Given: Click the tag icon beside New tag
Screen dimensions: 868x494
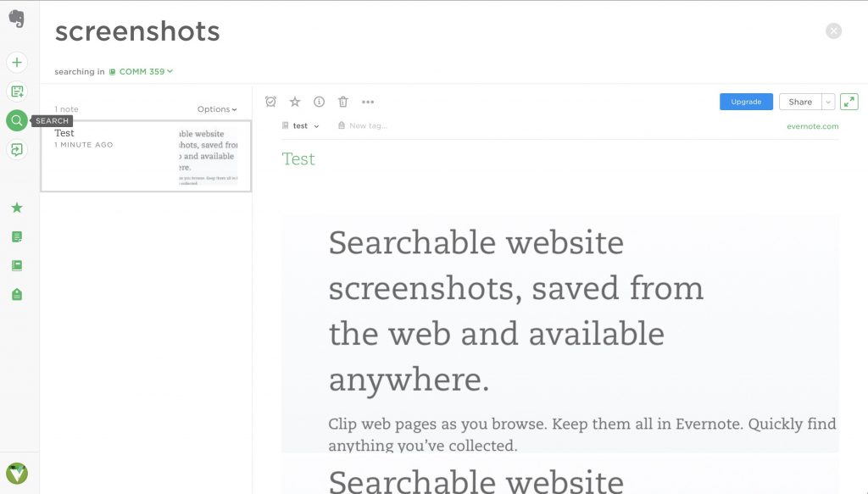Looking at the screenshot, I should (x=342, y=125).
